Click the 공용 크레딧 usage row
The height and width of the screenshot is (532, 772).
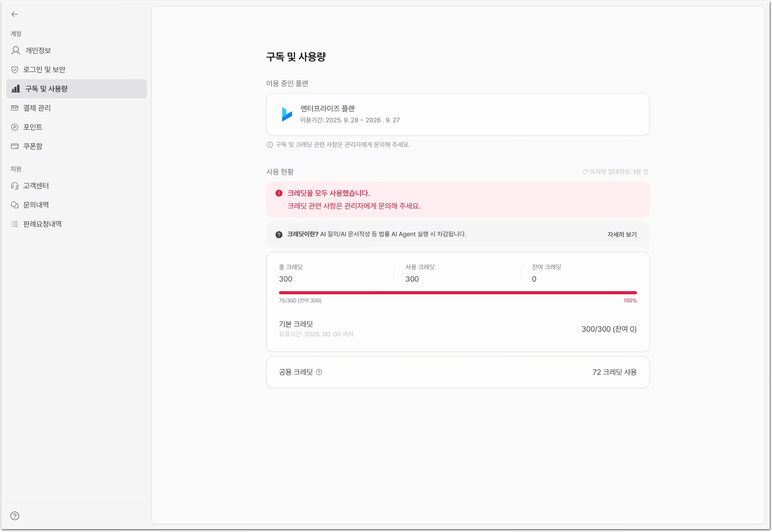coord(458,372)
